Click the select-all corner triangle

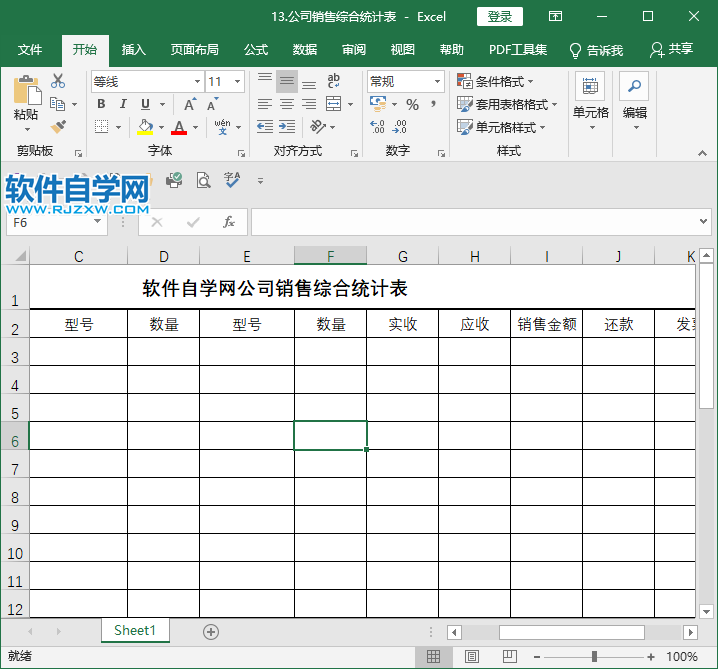pyautogui.click(x=21, y=256)
